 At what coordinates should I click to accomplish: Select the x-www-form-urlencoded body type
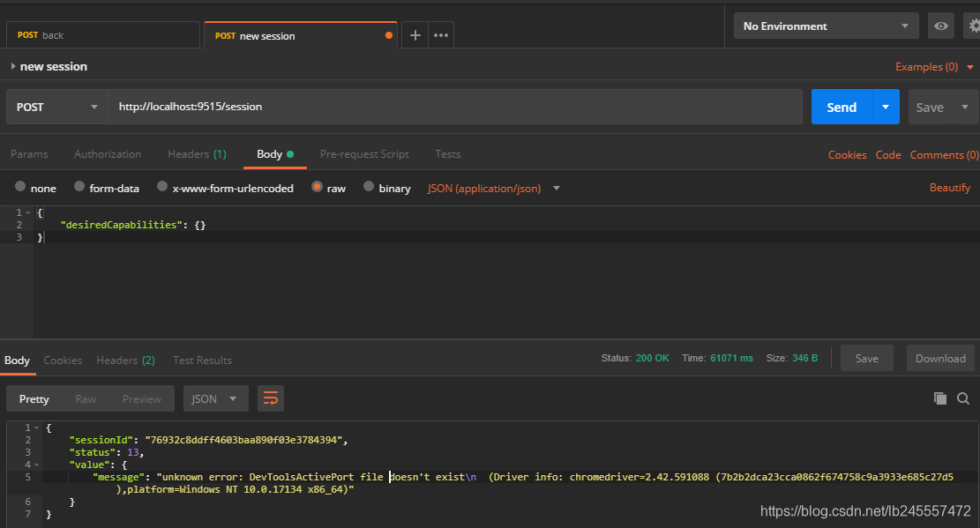tap(162, 186)
